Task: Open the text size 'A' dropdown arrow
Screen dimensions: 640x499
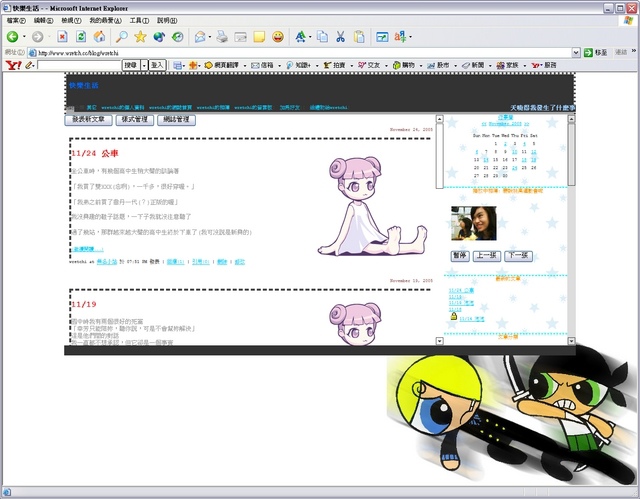Action: pyautogui.click(x=310, y=37)
